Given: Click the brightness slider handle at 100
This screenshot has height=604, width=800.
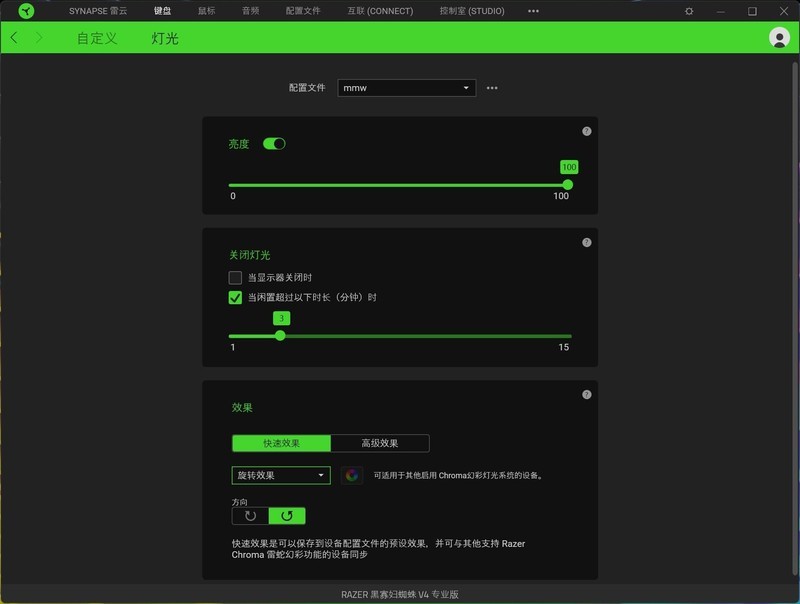Looking at the screenshot, I should (x=567, y=185).
